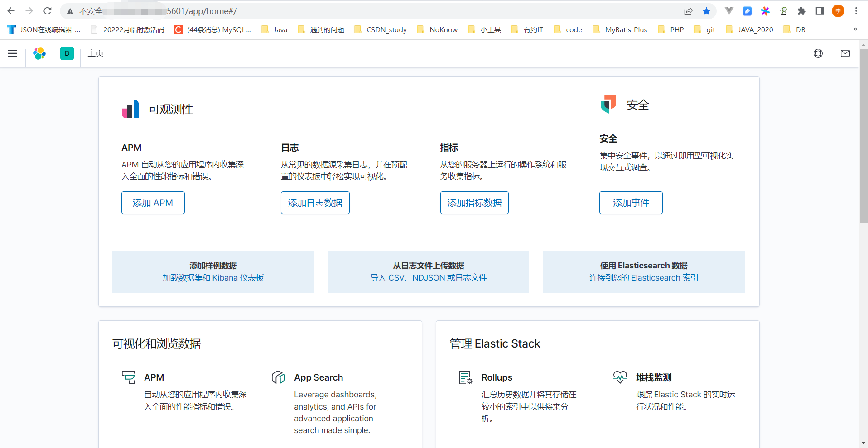The height and width of the screenshot is (448, 868).
Task: Click the 安全 shield icon
Action: 609,104
